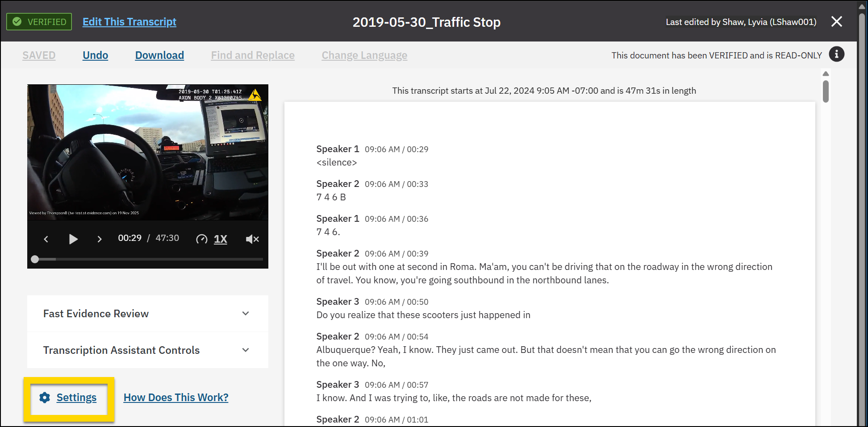Click the info icon about read-only status
This screenshot has height=427, width=868.
(837, 54)
